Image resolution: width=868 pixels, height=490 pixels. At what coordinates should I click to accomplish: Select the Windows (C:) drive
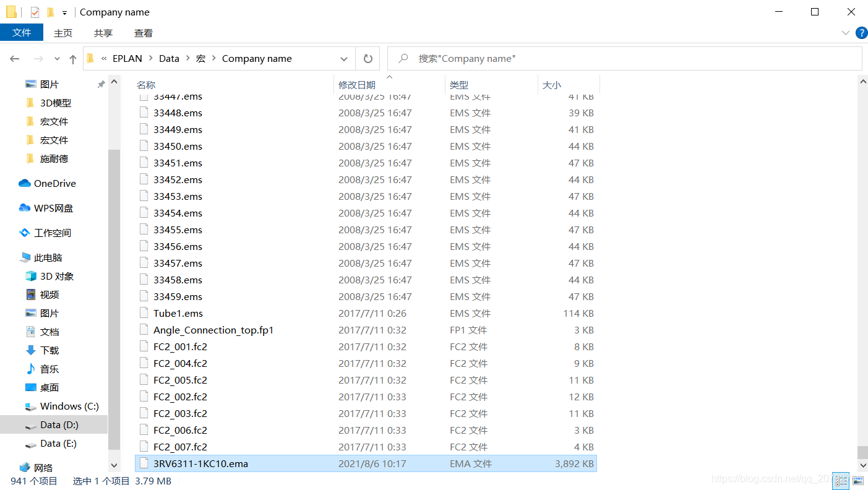69,406
